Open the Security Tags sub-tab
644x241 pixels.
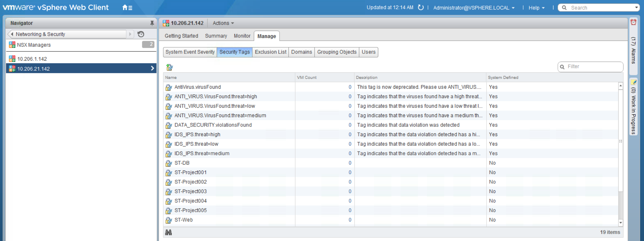point(234,52)
